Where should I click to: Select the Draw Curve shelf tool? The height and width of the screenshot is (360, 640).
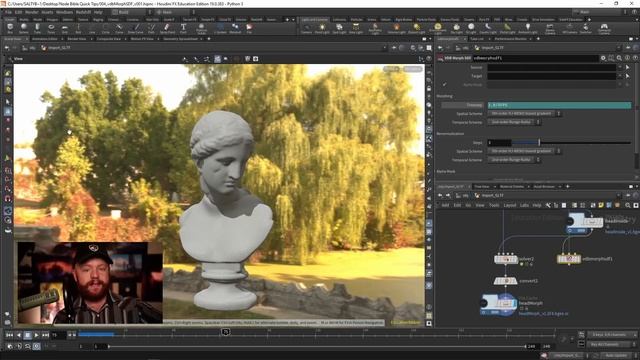point(136,29)
